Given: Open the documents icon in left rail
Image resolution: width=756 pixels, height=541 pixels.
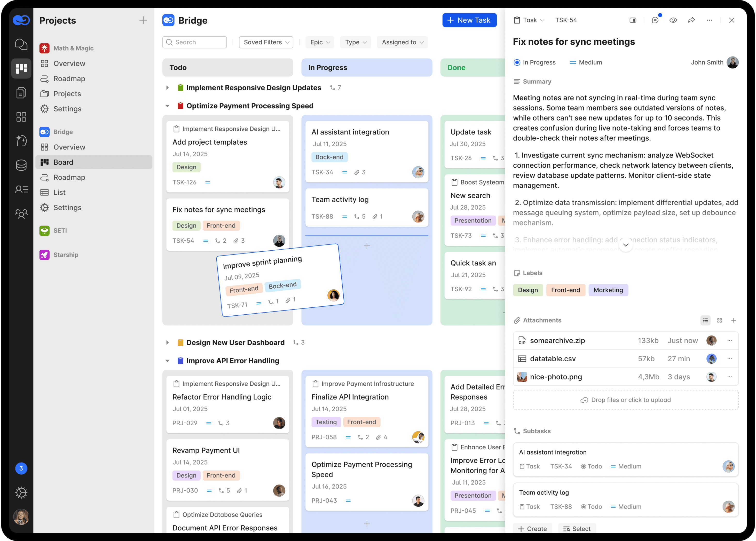Looking at the screenshot, I should pyautogui.click(x=21, y=93).
